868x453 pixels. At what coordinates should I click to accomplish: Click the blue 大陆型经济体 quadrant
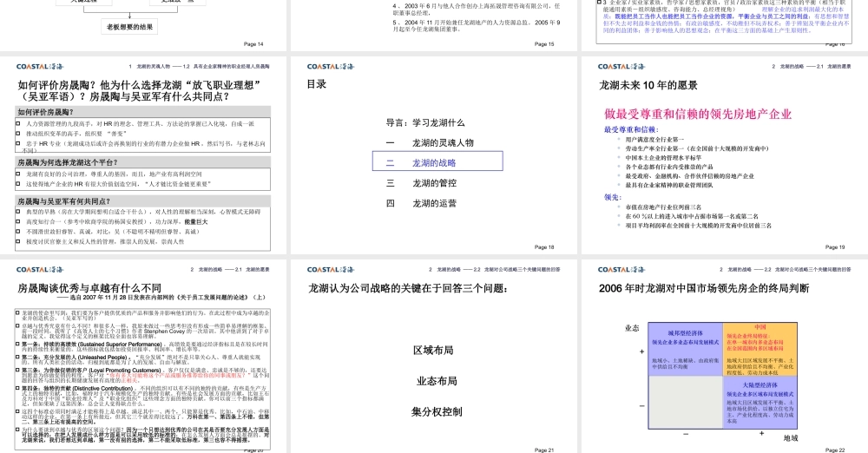point(760,403)
